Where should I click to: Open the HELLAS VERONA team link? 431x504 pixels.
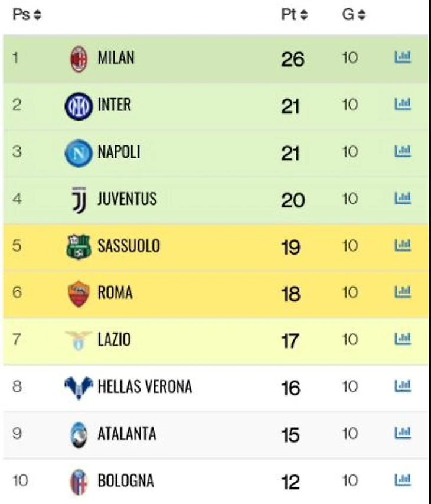(145, 387)
